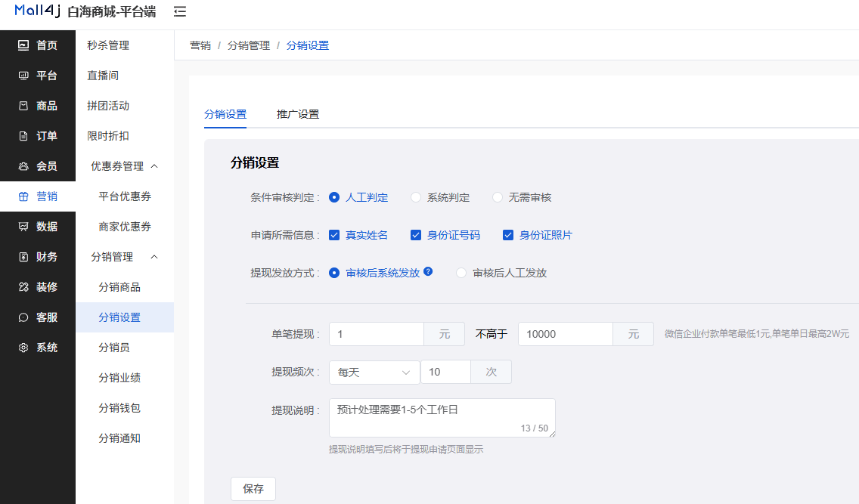Screen dimensions: 859x504
Task: Open the 每天 frequency dropdown
Action: [374, 372]
